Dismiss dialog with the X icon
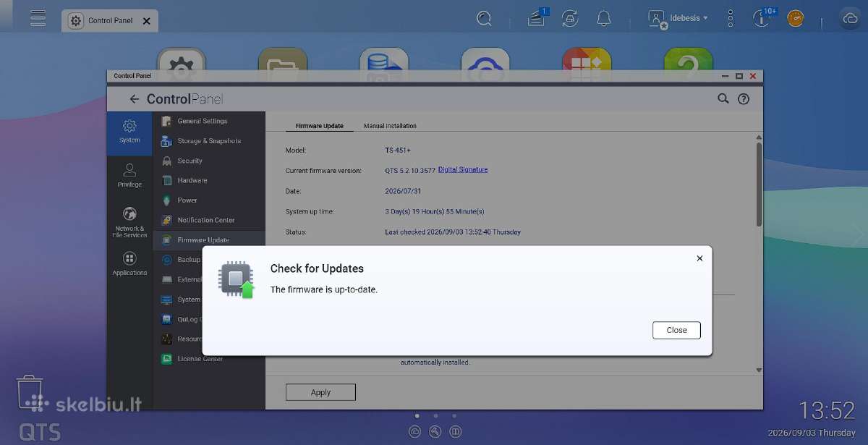 pyautogui.click(x=699, y=258)
